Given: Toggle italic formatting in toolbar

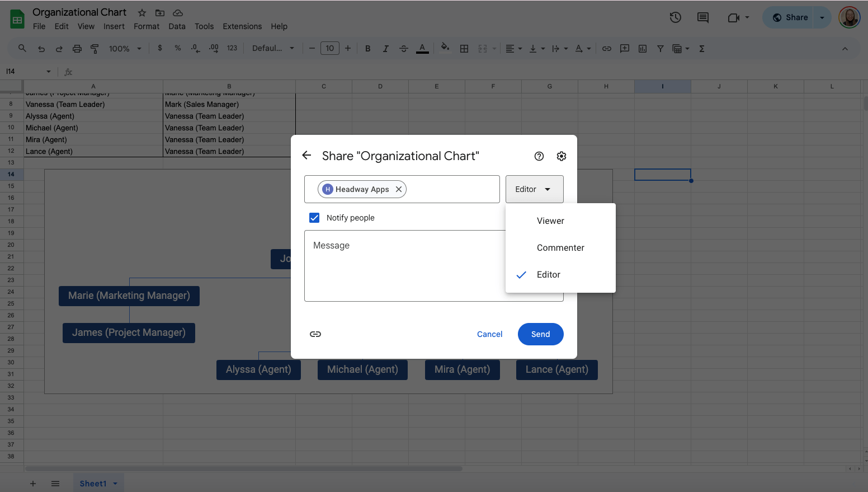Looking at the screenshot, I should [x=385, y=49].
